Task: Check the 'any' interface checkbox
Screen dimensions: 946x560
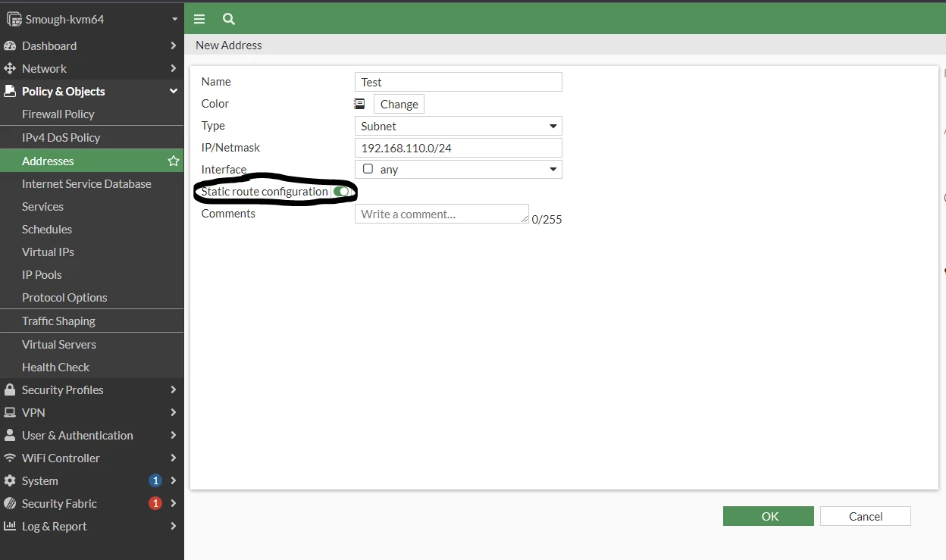Action: (x=368, y=169)
